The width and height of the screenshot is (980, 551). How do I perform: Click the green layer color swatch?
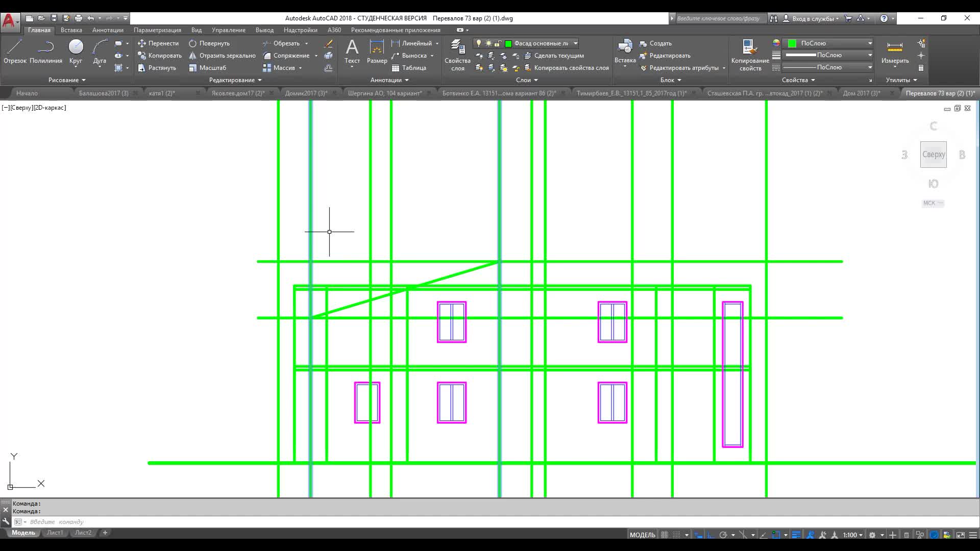click(508, 43)
